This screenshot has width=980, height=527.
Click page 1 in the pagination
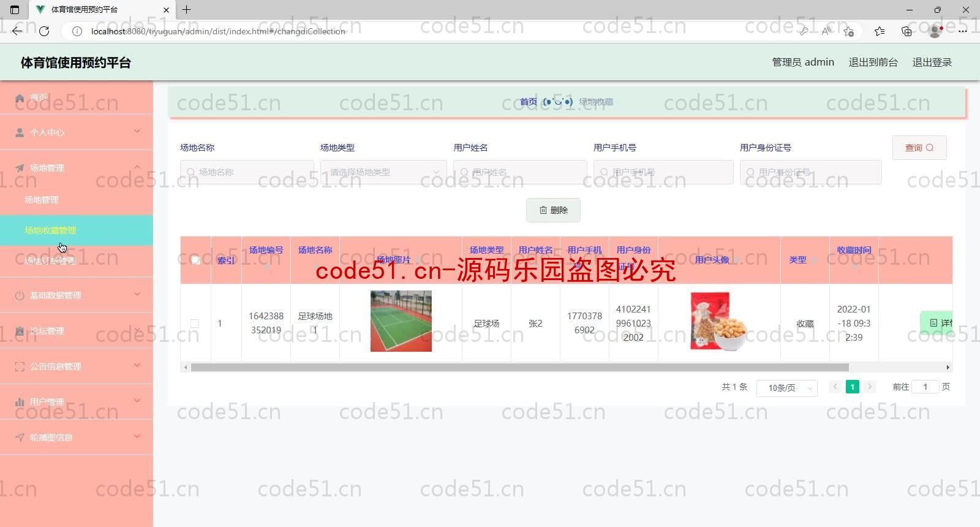click(852, 387)
